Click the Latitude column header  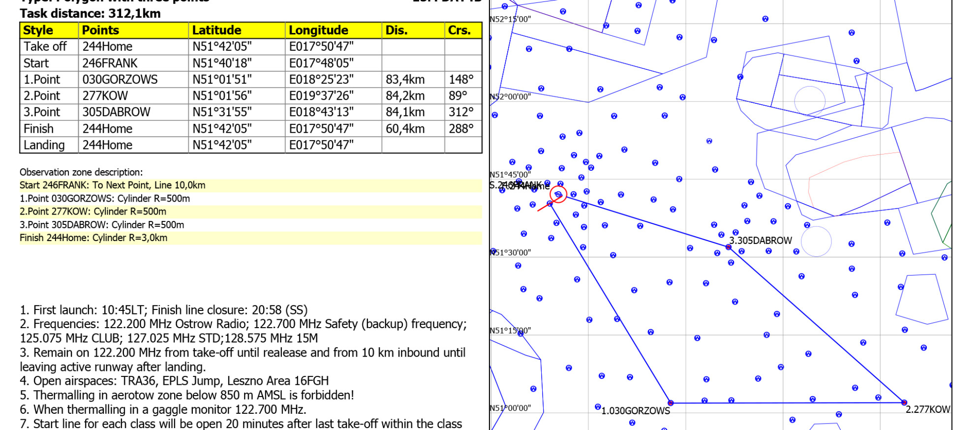pyautogui.click(x=216, y=31)
